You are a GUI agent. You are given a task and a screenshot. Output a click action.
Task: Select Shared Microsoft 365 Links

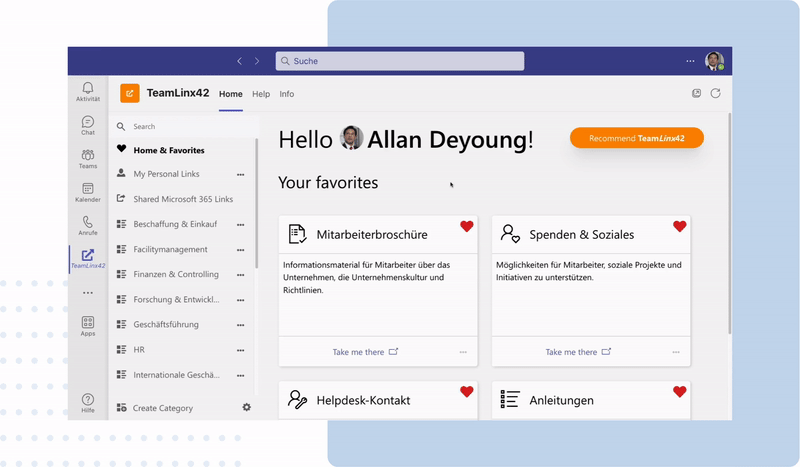click(183, 199)
